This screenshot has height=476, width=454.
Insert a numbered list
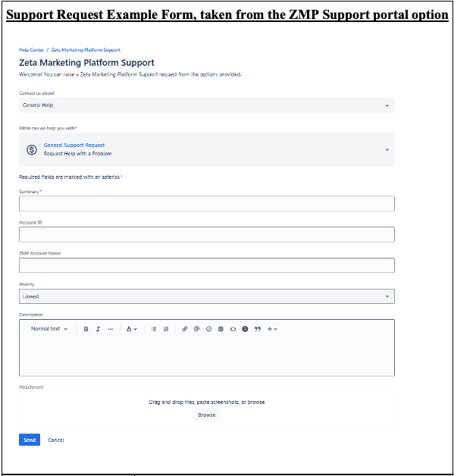click(x=166, y=329)
